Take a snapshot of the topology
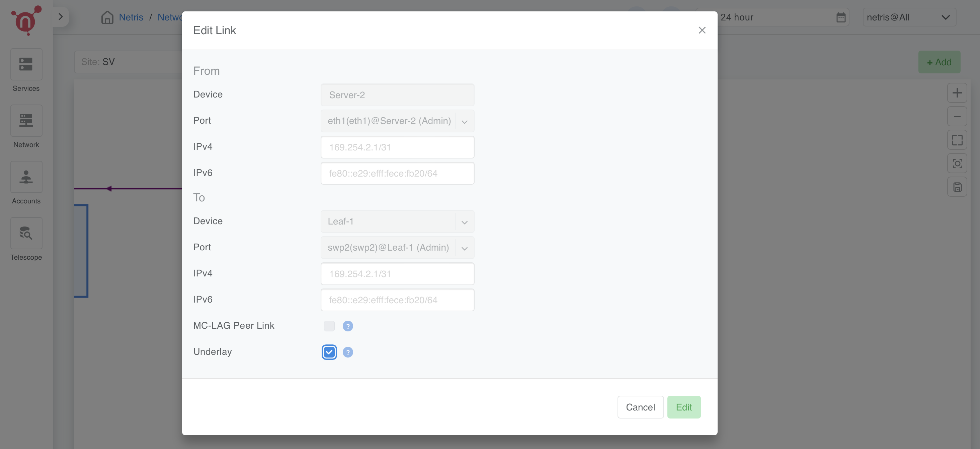 [958, 164]
